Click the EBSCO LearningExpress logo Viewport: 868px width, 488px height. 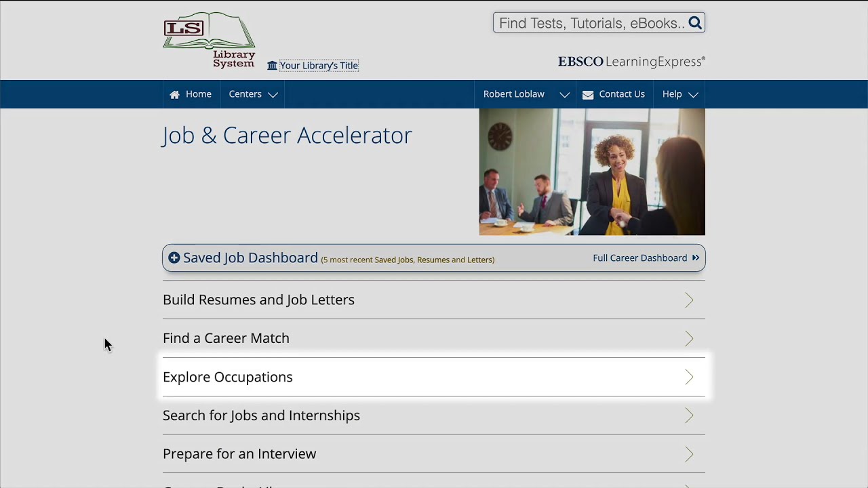tap(631, 62)
